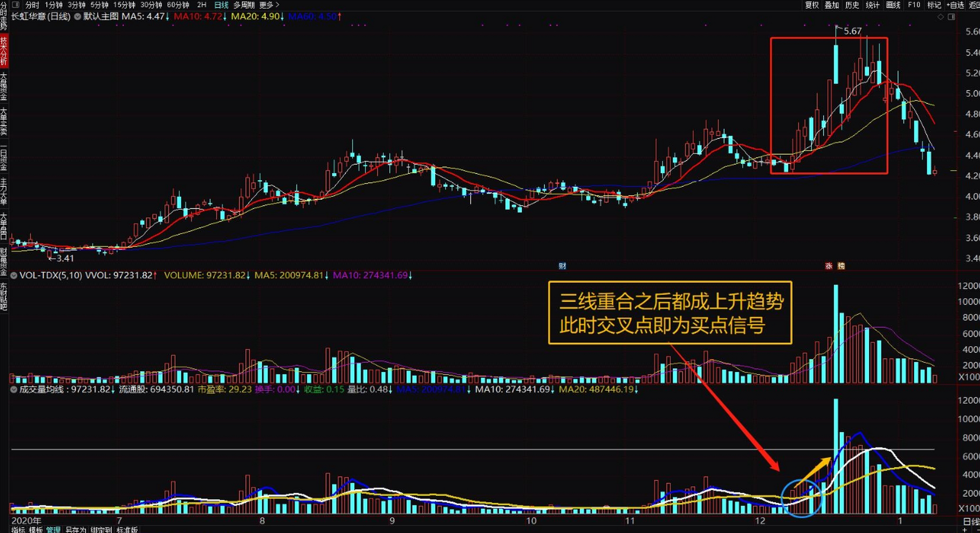
Task: Click the 指标 button in bottom bar
Action: (18, 530)
